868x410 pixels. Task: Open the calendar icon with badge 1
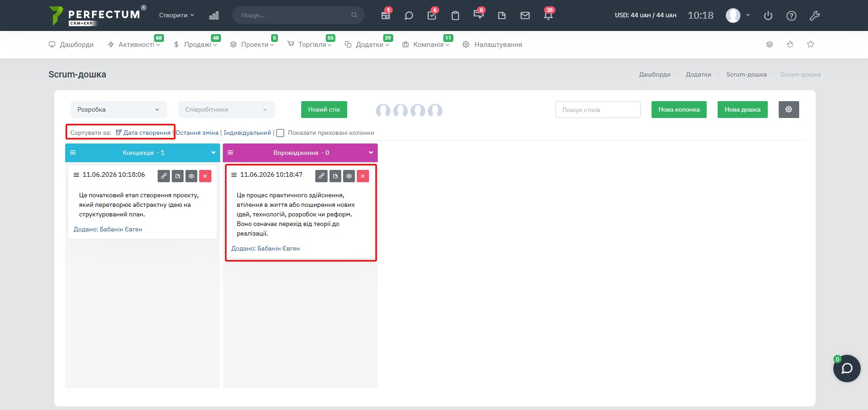coord(385,15)
